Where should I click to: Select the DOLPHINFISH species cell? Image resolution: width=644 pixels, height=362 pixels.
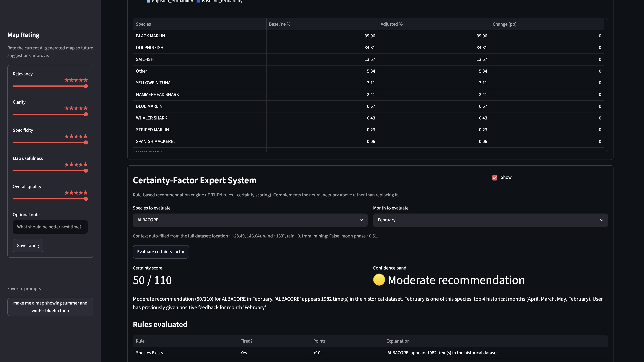pos(200,48)
